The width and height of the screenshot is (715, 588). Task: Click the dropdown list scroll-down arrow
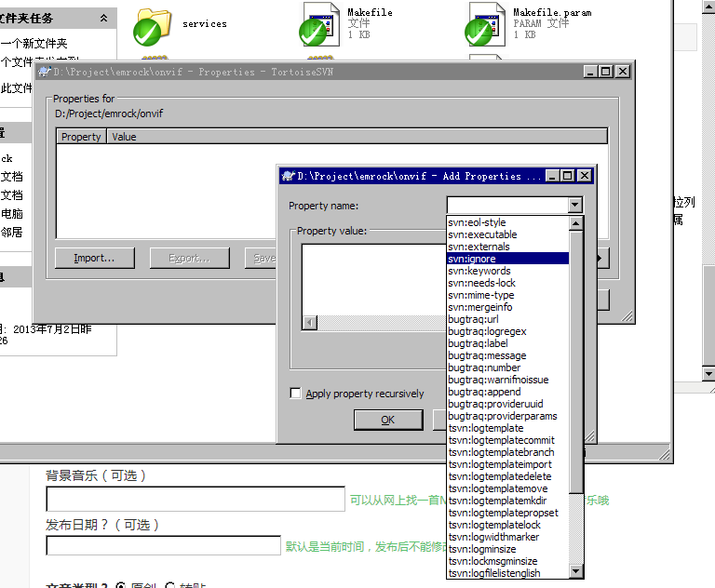click(576, 570)
